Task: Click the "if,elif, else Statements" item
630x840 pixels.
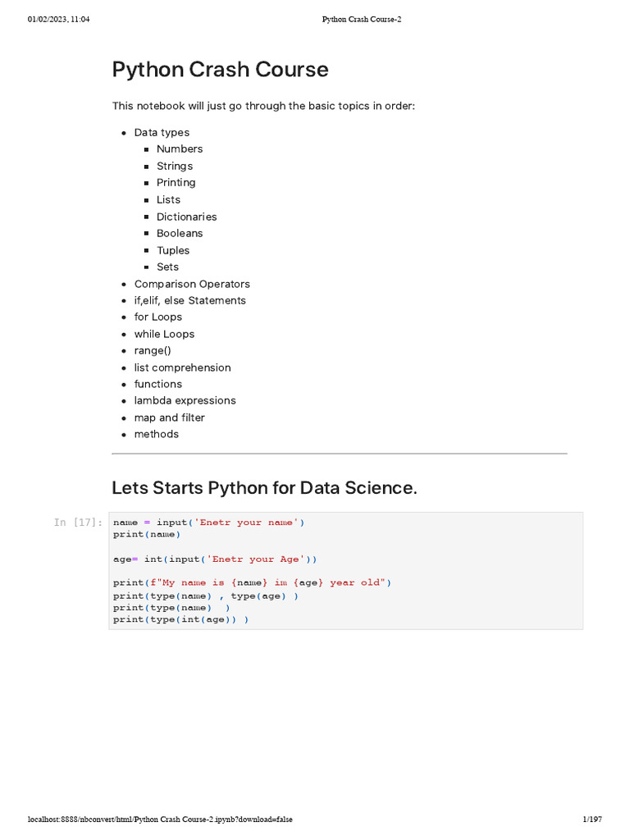Action: point(189,300)
